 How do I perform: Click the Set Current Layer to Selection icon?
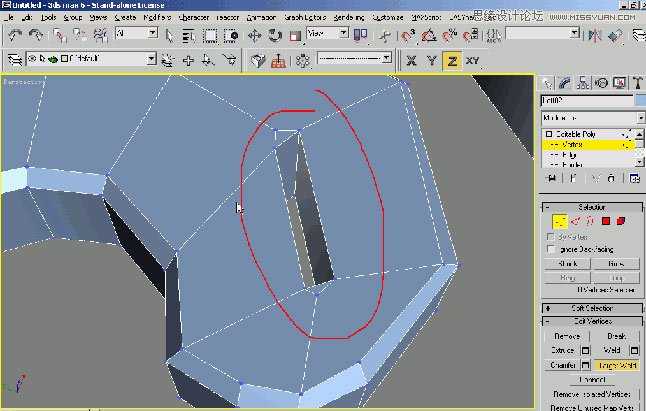[x=230, y=61]
